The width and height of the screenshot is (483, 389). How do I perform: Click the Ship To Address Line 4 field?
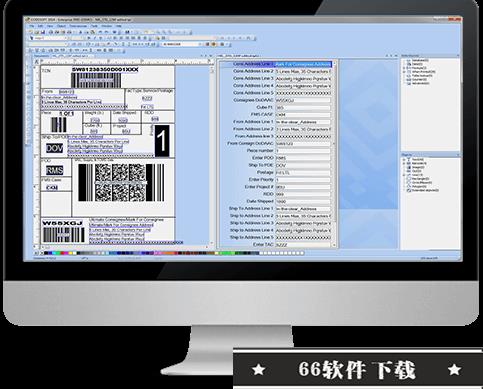point(303,230)
